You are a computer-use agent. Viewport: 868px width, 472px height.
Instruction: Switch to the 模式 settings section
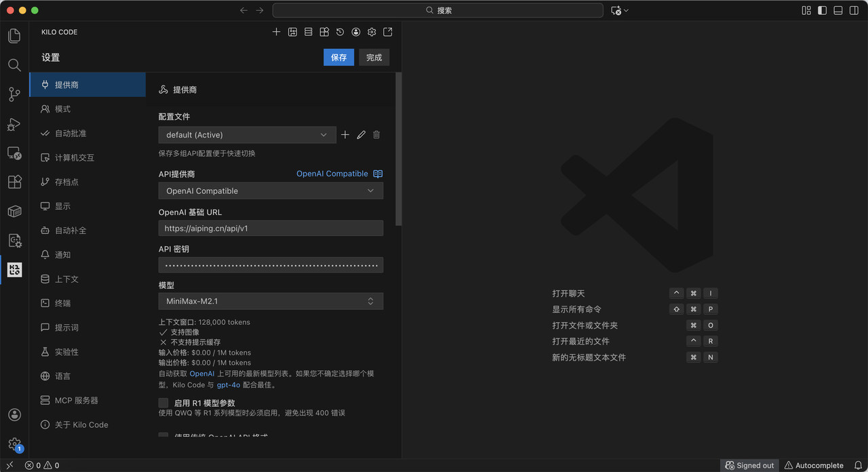(x=87, y=109)
